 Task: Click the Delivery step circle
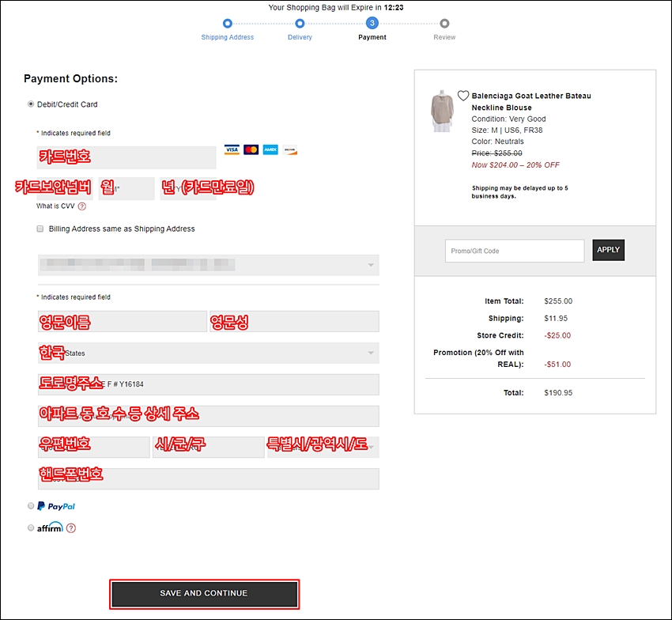point(300,23)
